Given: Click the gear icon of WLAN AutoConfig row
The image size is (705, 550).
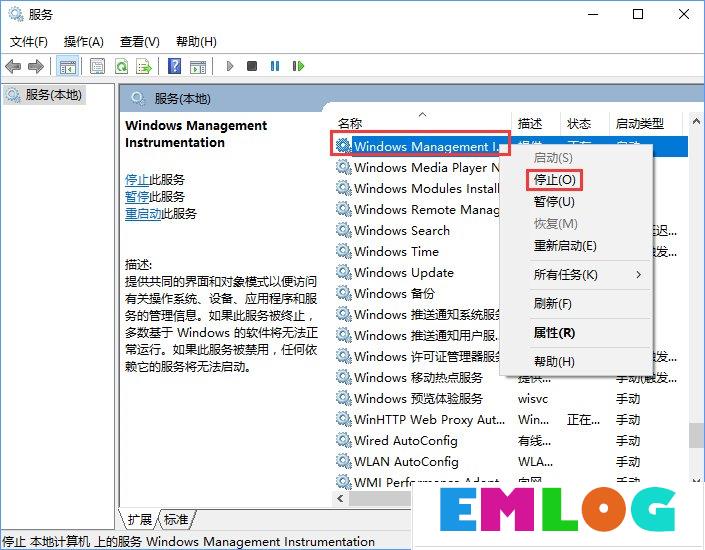Looking at the screenshot, I should (x=344, y=461).
